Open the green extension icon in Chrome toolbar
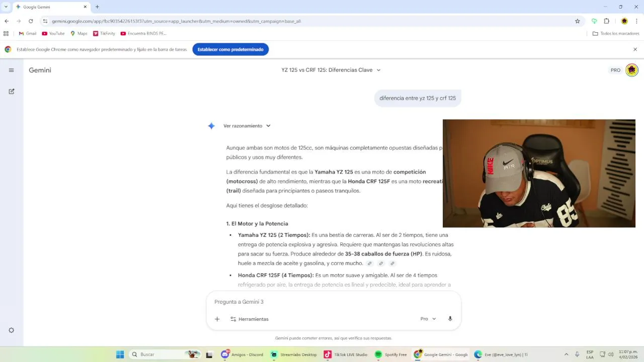This screenshot has height=362, width=644. tap(594, 21)
